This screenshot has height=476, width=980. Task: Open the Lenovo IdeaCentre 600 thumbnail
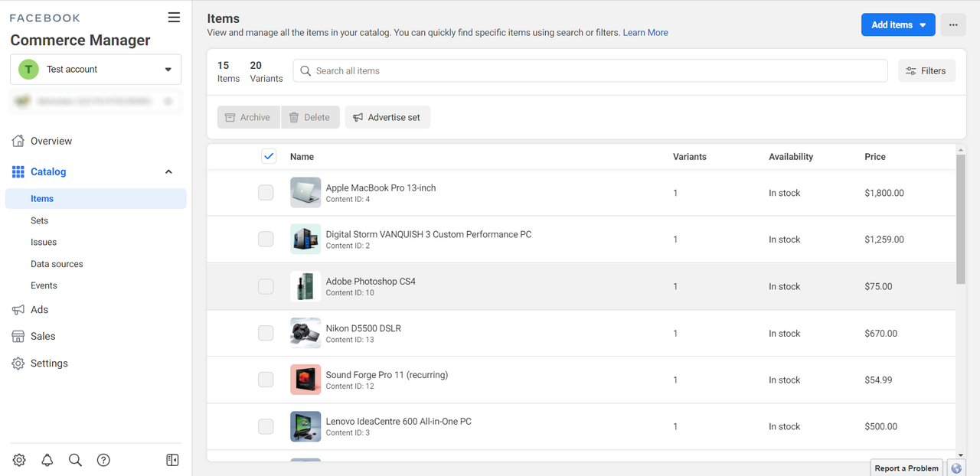click(305, 426)
